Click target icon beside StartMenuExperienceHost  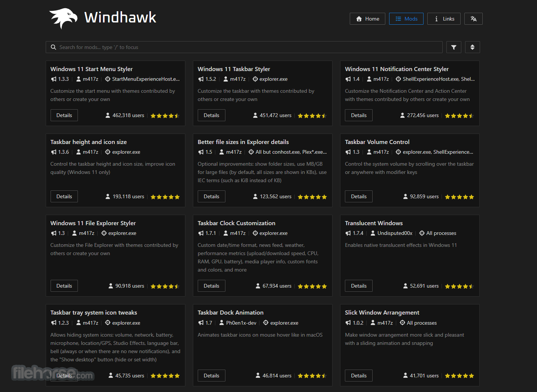click(108, 79)
